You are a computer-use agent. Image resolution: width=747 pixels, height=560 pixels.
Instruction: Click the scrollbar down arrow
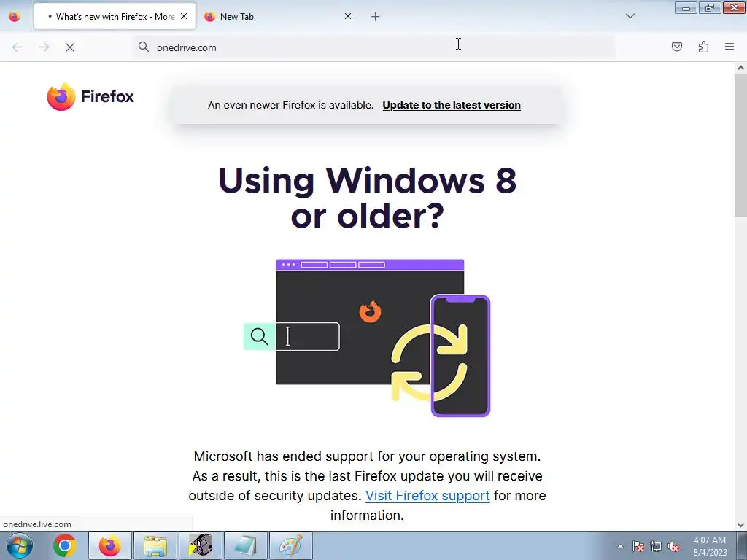click(x=740, y=525)
